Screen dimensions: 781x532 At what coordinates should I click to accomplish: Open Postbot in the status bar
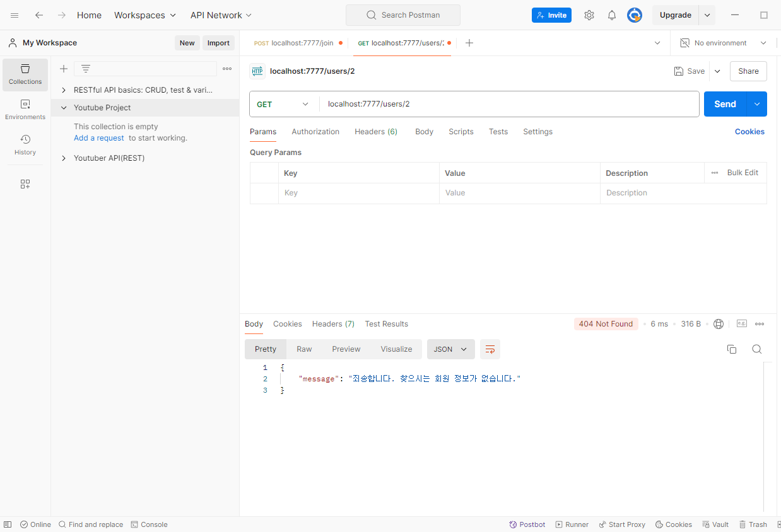coord(527,524)
